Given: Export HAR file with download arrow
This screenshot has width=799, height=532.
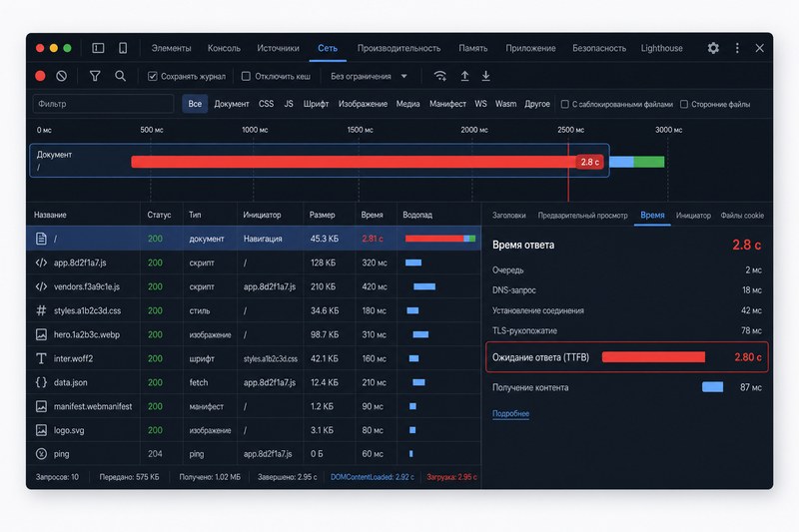Looking at the screenshot, I should pos(486,76).
